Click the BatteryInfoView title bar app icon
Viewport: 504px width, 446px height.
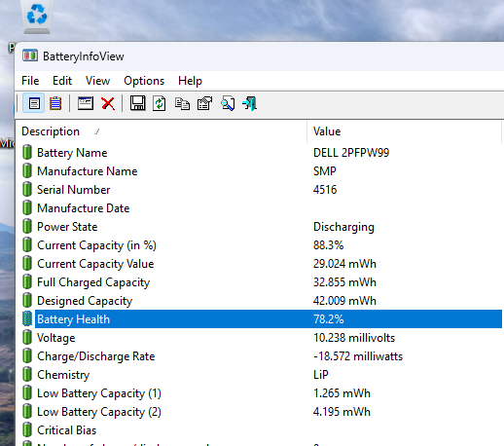click(x=30, y=56)
